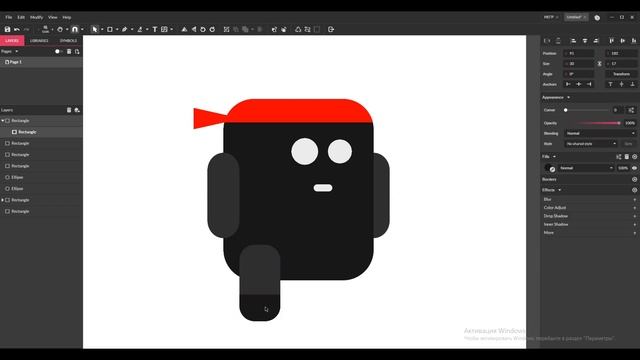Select the Text tool

tap(155, 29)
